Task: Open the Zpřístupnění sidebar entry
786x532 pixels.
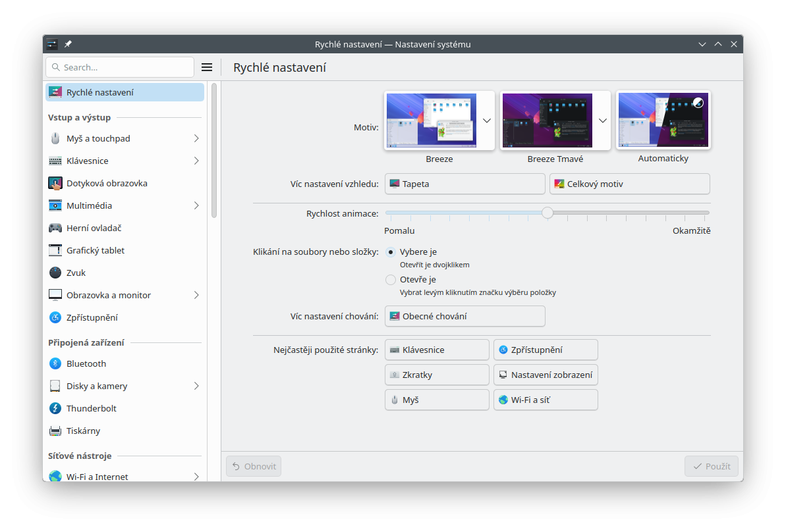Action: (92, 317)
